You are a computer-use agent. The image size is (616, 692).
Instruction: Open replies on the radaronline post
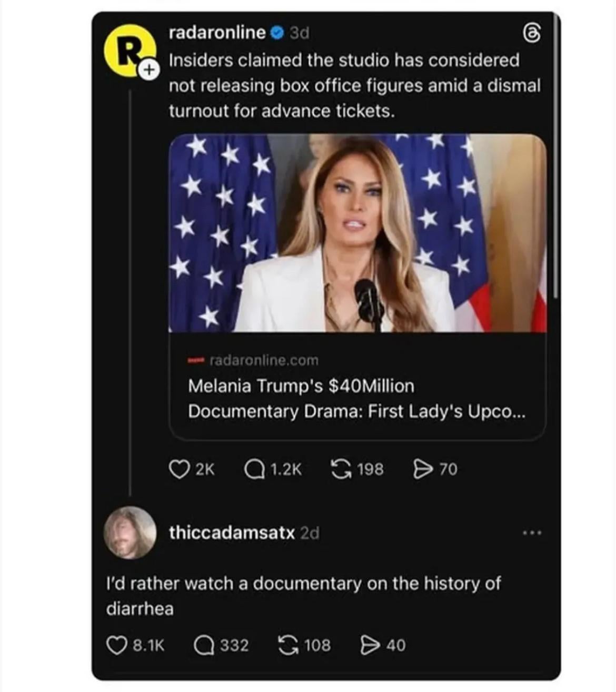[254, 469]
